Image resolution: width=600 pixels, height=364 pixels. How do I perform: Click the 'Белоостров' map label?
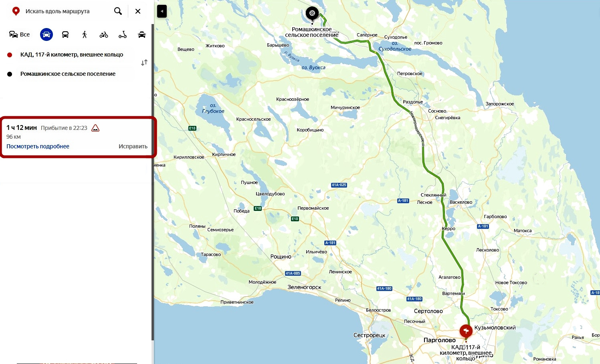pos(378,310)
